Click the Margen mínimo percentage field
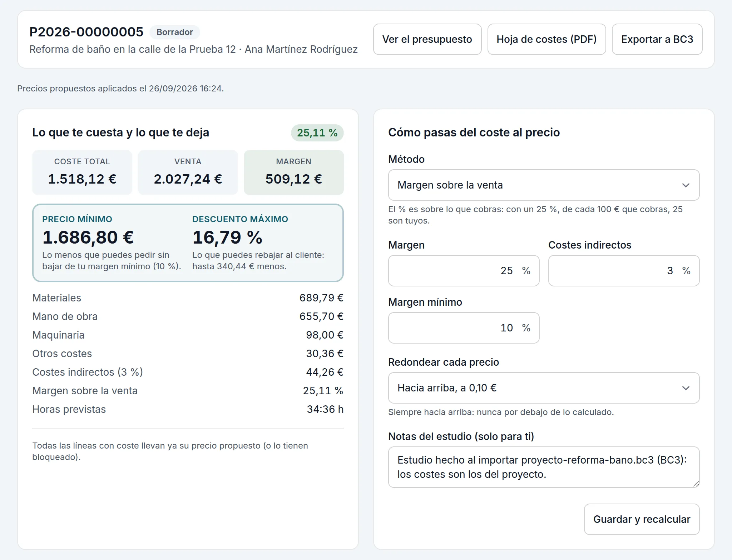Viewport: 732px width, 560px height. pyautogui.click(x=464, y=328)
